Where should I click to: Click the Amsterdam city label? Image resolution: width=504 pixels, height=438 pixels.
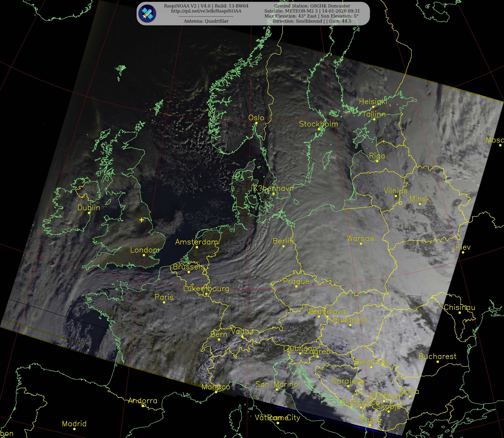(x=196, y=242)
